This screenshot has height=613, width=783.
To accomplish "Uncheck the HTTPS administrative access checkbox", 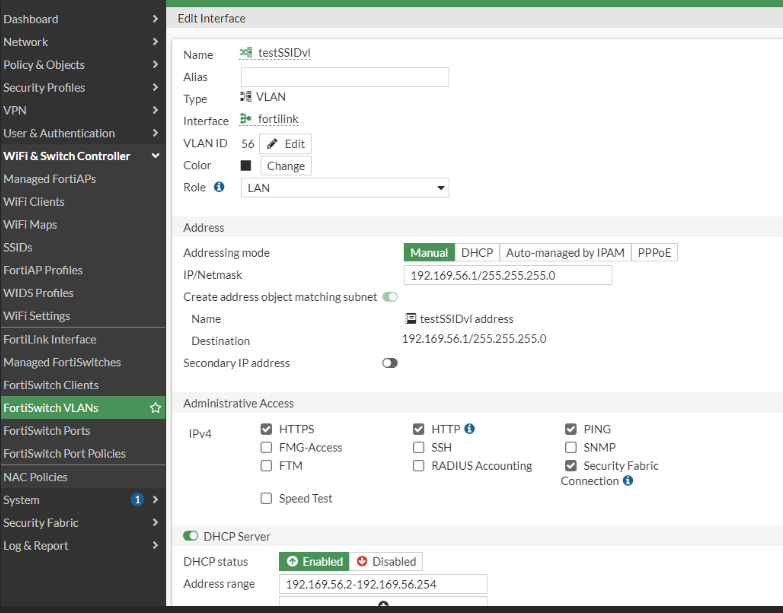I will point(266,429).
